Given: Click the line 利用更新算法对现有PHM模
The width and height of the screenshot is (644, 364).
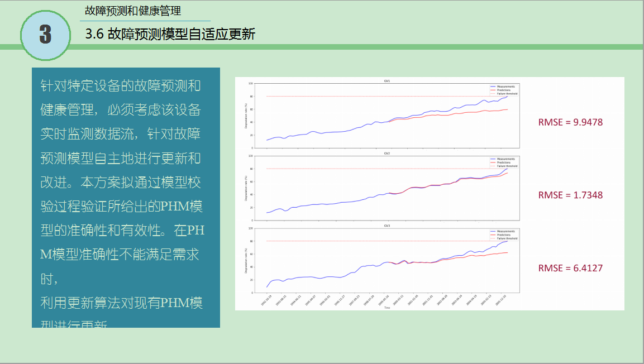Looking at the screenshot, I should click(122, 303).
